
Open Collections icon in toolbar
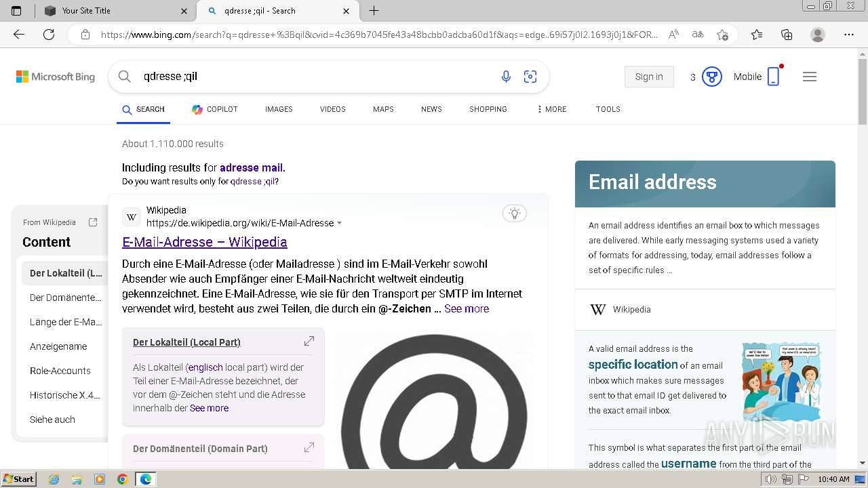click(787, 35)
